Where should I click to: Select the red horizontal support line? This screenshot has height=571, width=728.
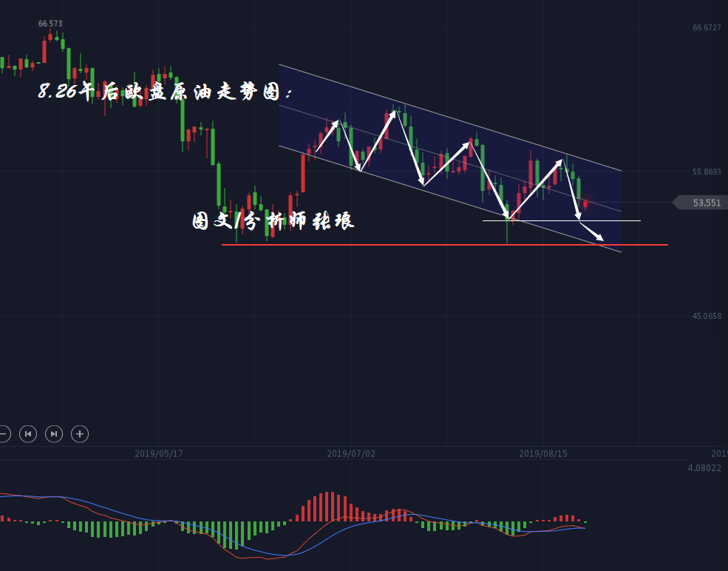pos(443,244)
